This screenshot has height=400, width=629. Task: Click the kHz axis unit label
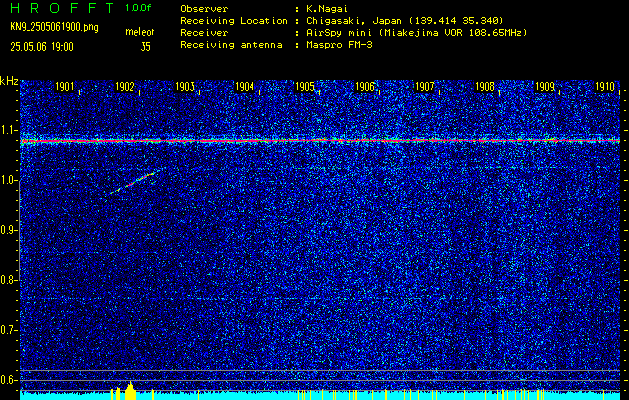coord(9,81)
